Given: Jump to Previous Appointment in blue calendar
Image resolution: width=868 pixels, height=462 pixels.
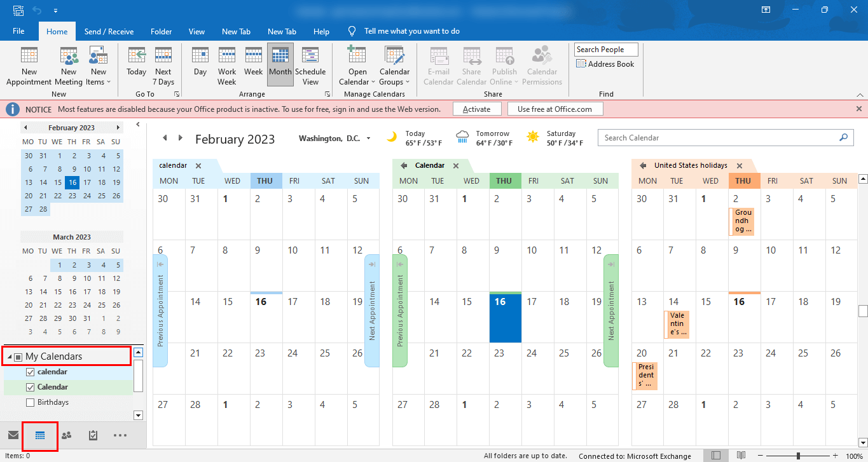Looking at the screenshot, I should pos(160,311).
